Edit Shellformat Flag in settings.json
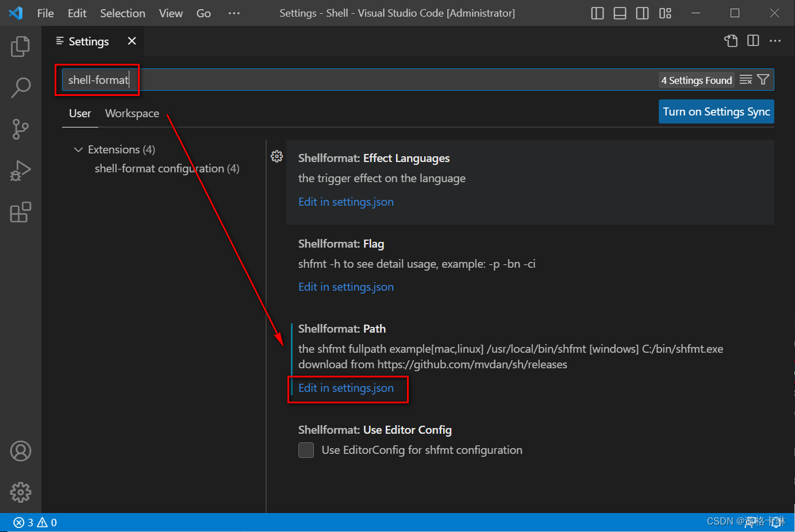 [x=346, y=287]
